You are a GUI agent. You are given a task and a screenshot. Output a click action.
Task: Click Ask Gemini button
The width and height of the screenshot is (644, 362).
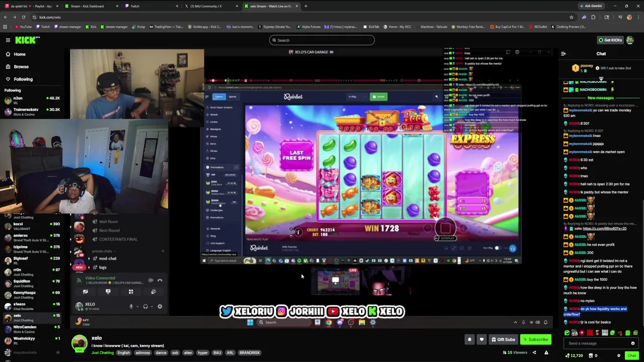[x=591, y=6]
